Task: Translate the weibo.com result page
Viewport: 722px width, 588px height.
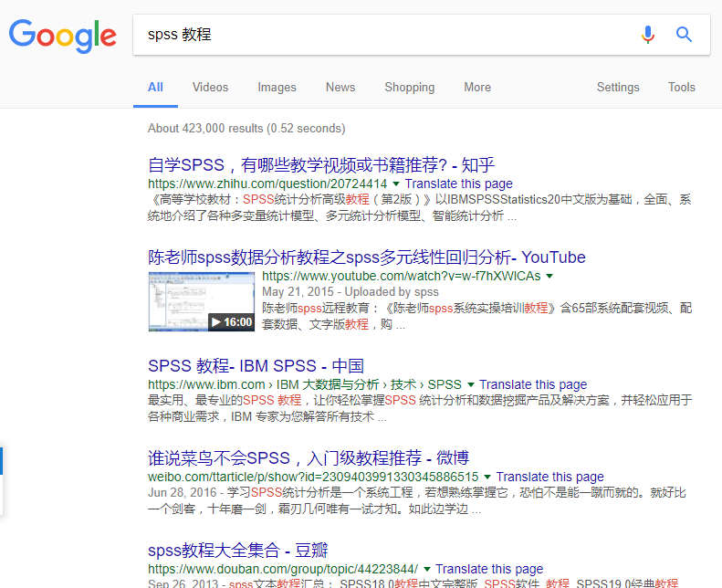Action: (549, 477)
